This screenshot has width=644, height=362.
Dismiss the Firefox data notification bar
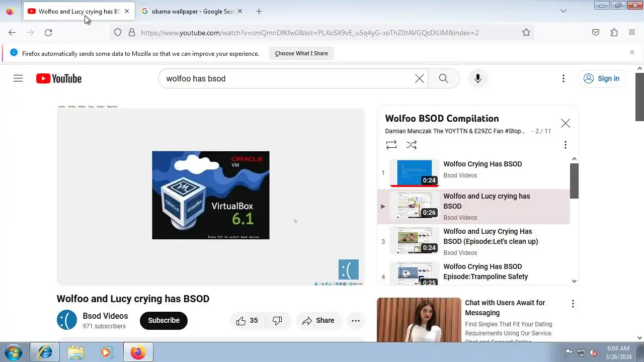coord(632,52)
